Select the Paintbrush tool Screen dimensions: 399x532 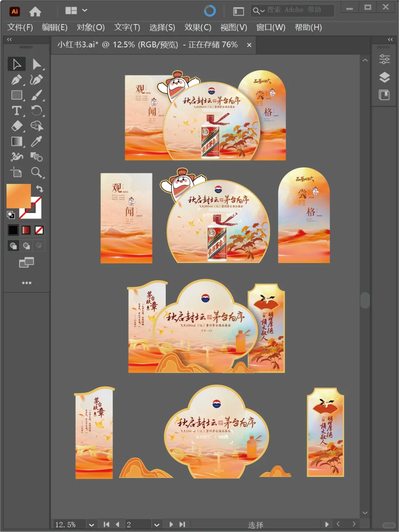pyautogui.click(x=37, y=95)
